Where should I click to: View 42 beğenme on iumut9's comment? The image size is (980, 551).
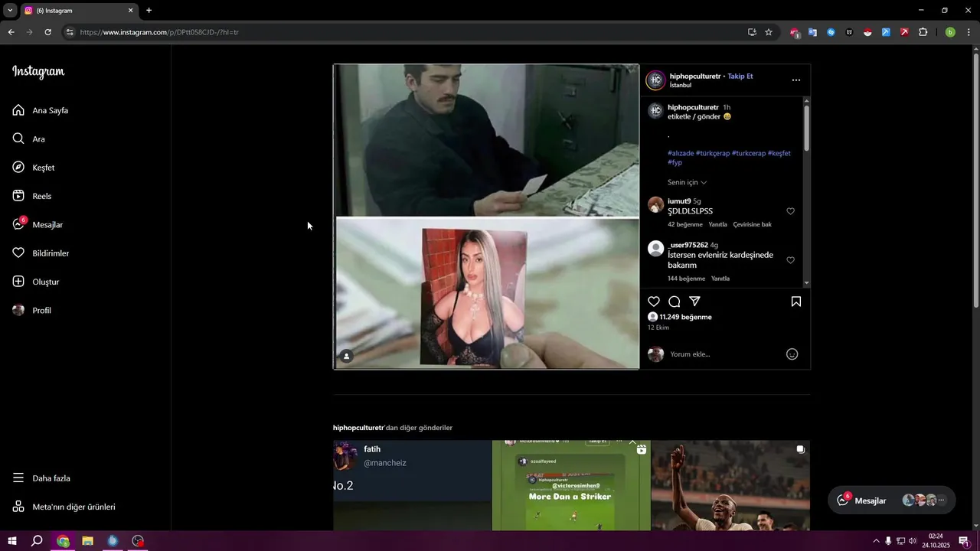[x=685, y=224]
